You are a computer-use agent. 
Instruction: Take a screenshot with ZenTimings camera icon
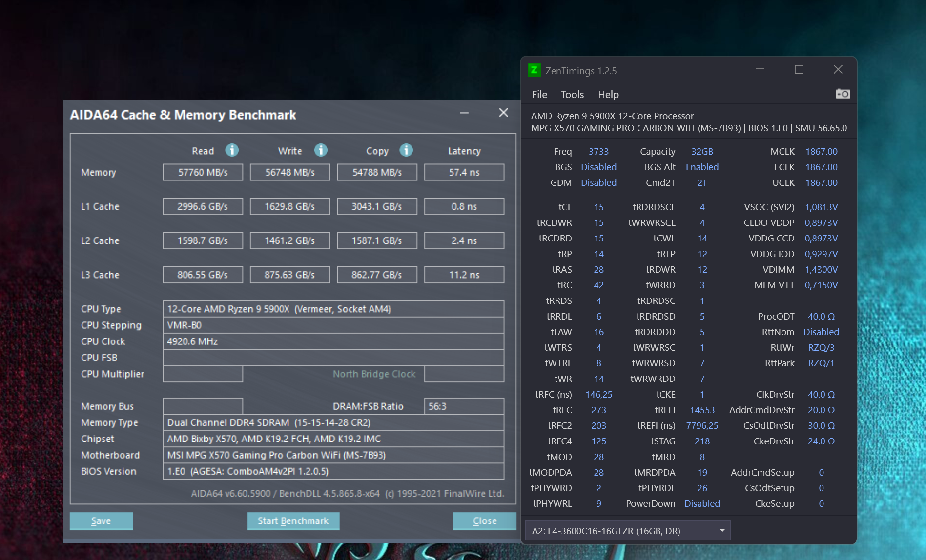click(843, 94)
